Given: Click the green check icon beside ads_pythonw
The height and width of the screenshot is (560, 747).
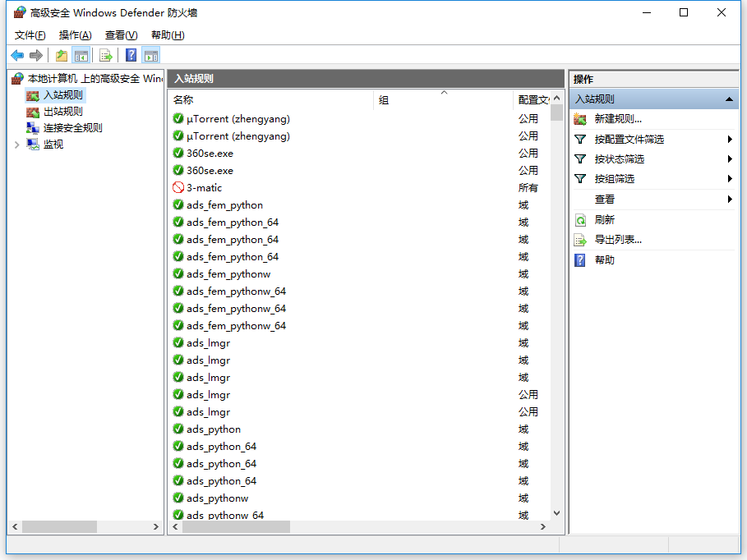Looking at the screenshot, I should (x=178, y=498).
